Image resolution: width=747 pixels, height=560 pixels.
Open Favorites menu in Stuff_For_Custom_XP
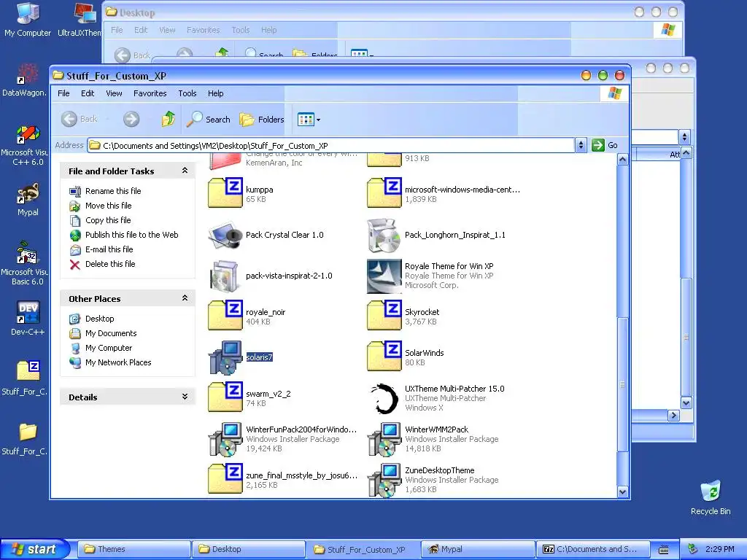[x=150, y=93]
